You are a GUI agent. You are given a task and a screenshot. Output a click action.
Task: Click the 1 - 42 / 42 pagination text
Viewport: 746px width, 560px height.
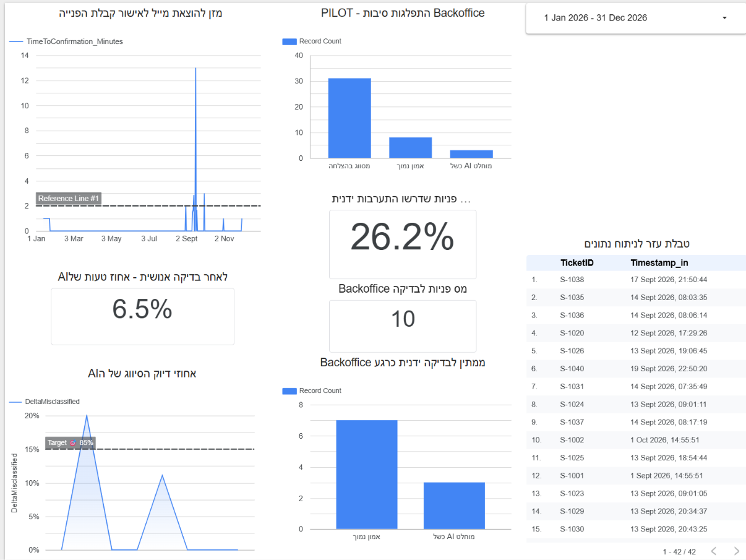pos(679,551)
